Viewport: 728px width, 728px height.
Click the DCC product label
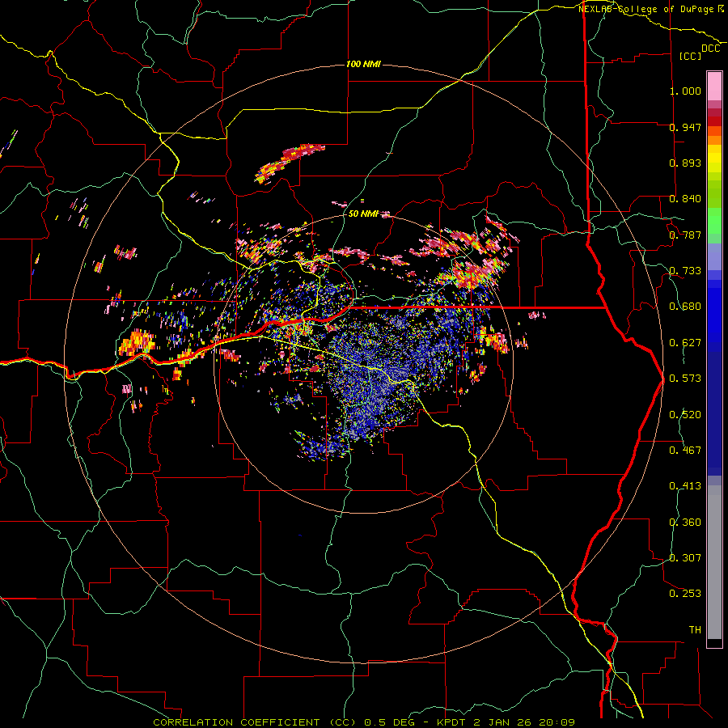point(710,49)
